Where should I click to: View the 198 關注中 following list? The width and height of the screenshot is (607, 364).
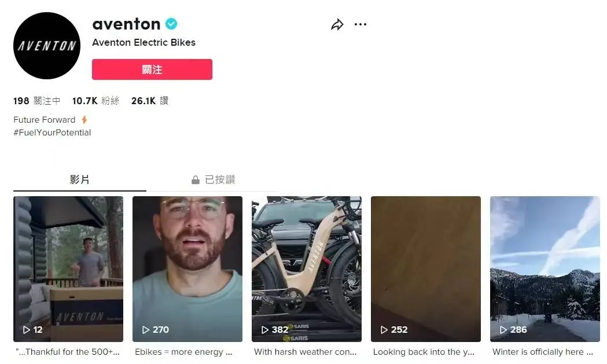[37, 101]
